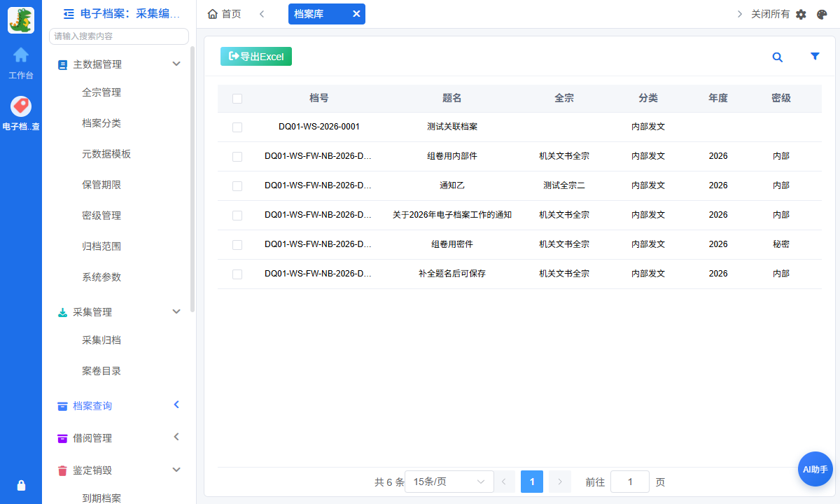840x504 pixels.
Task: Click the 借阅管理 purple box icon
Action: pos(62,438)
